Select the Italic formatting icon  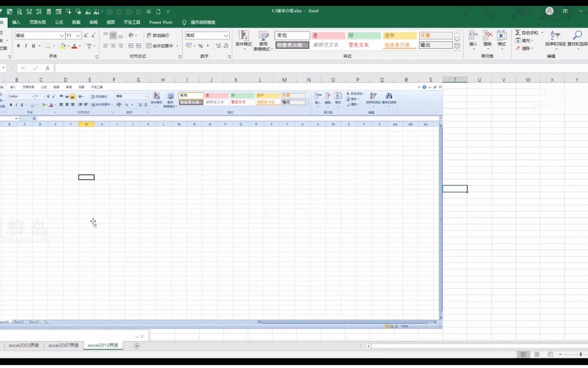26,46
